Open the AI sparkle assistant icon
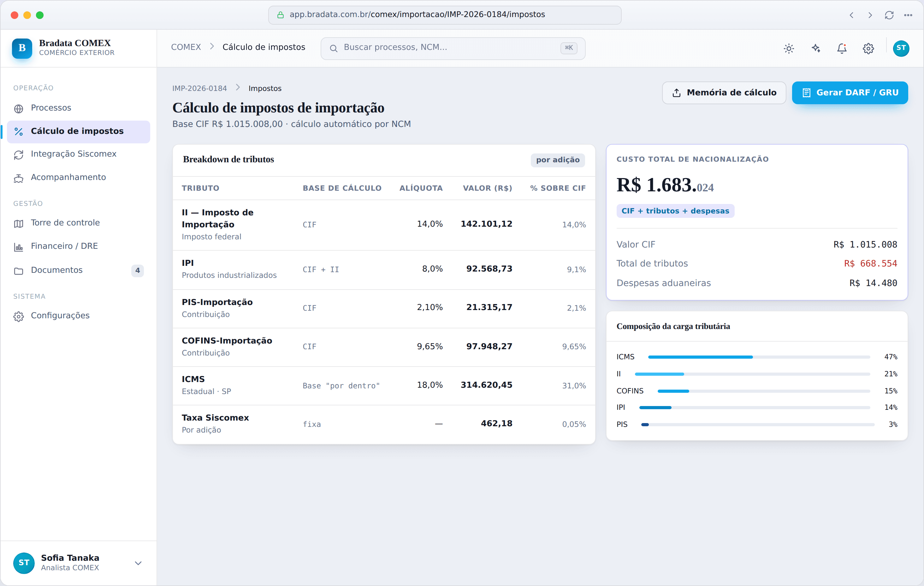This screenshot has width=924, height=586. point(816,48)
